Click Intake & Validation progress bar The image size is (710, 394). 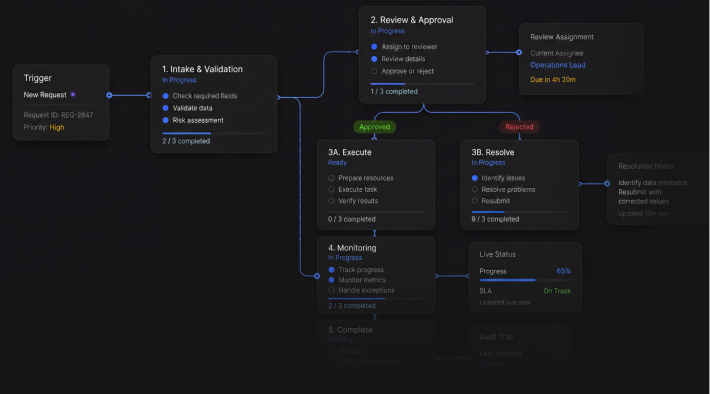(214, 133)
